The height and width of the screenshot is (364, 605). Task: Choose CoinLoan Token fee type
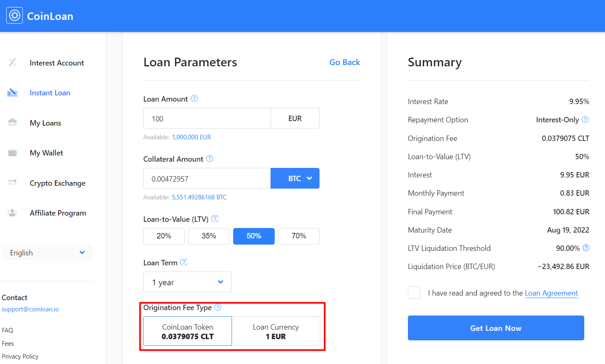188,331
